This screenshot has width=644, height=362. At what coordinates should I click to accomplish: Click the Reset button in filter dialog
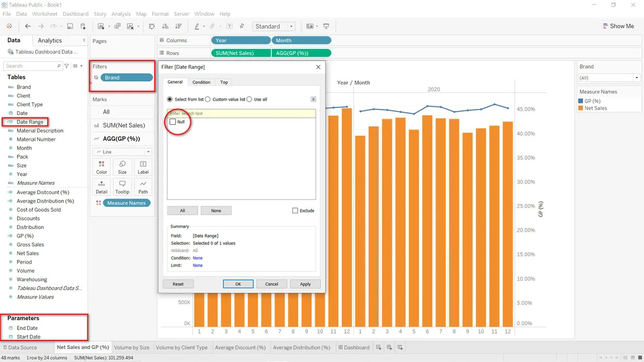[178, 284]
